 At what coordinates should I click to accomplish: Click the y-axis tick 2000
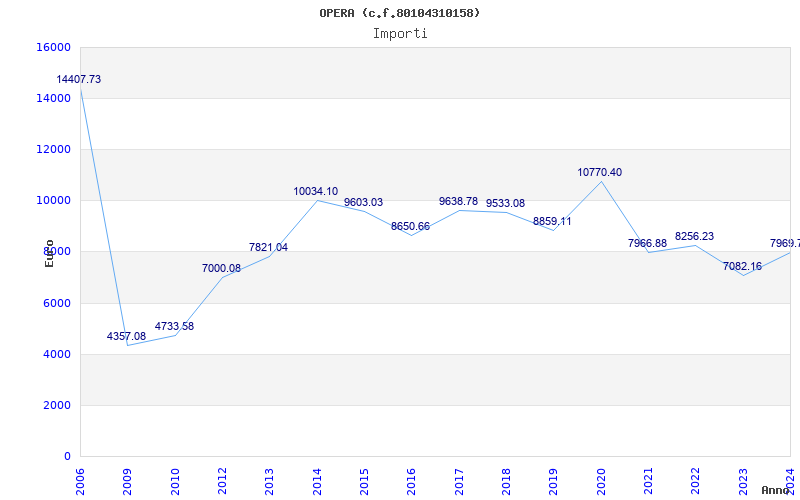click(x=57, y=405)
